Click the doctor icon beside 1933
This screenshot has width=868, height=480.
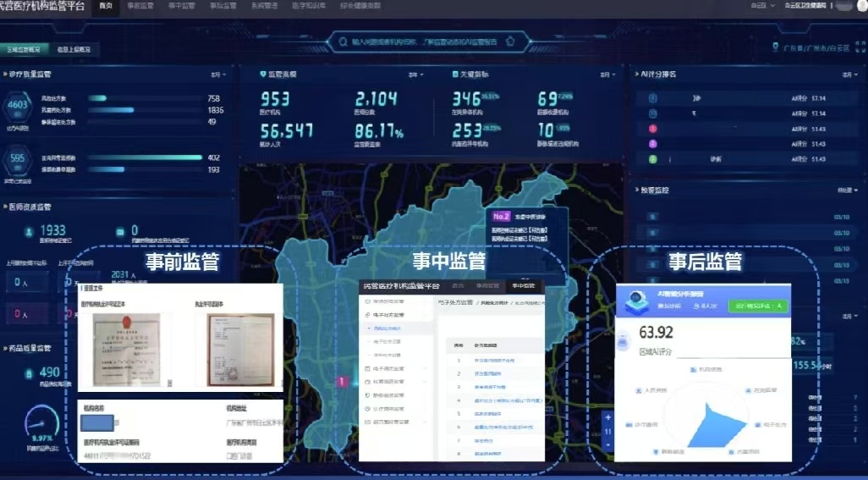[x=28, y=231]
